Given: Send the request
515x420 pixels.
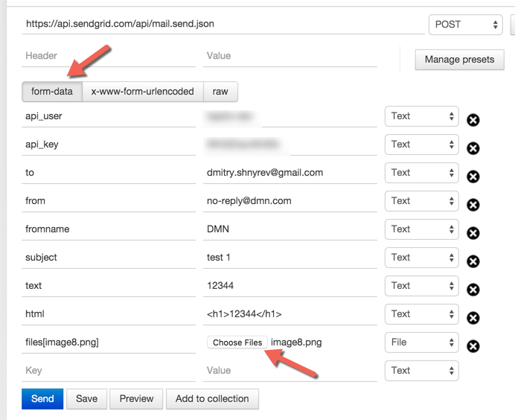Looking at the screenshot, I should click(x=42, y=398).
